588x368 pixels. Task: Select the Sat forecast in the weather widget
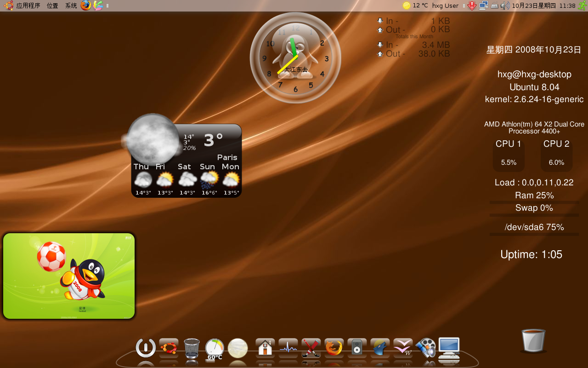point(187,179)
